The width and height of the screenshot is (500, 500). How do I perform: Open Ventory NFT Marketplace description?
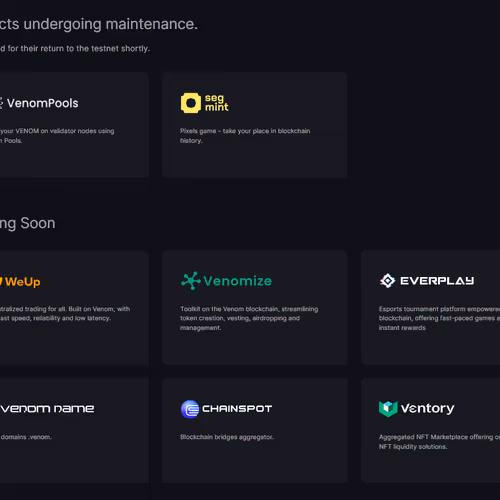[x=439, y=442]
